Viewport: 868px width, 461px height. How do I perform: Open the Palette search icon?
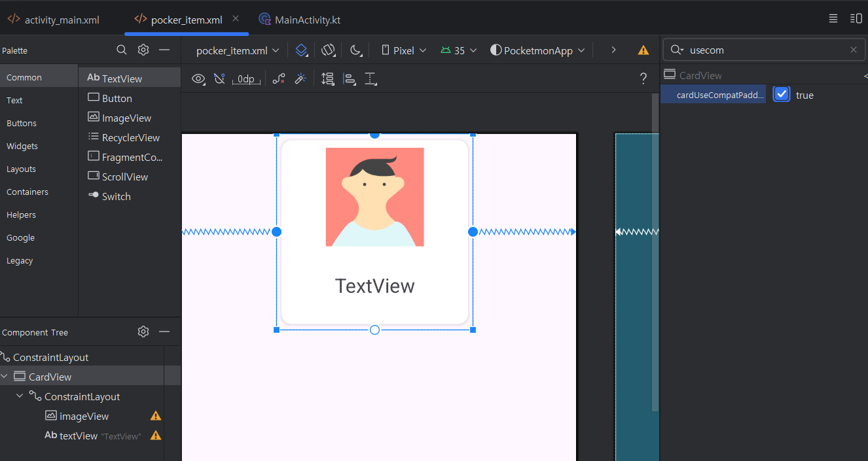(x=122, y=50)
